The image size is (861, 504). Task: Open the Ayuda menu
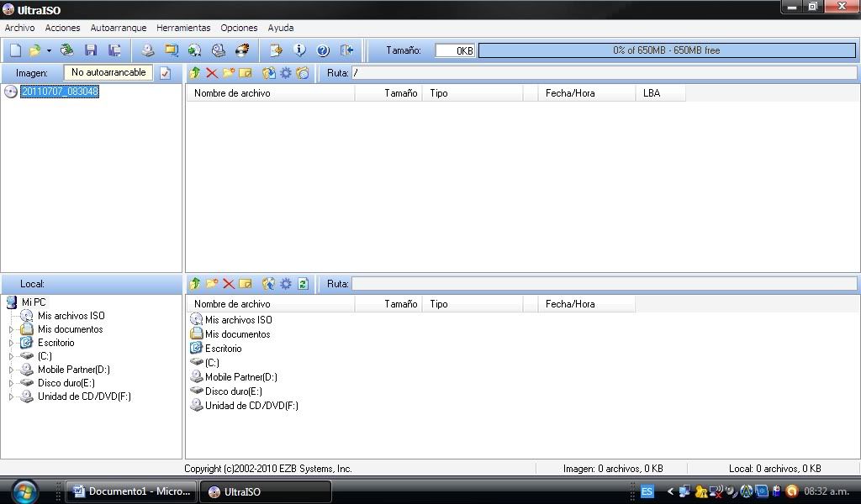tap(281, 28)
